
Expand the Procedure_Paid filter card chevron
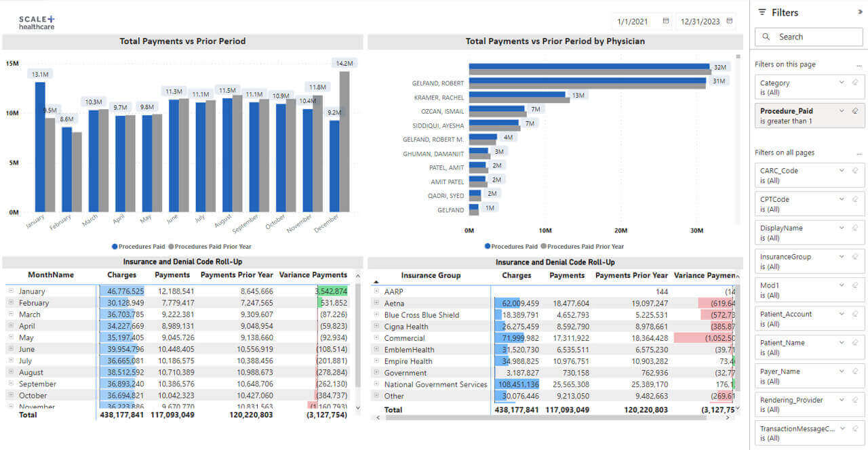pos(842,111)
